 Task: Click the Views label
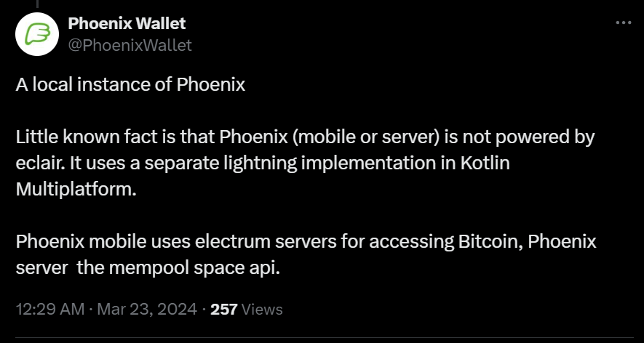[x=262, y=309]
